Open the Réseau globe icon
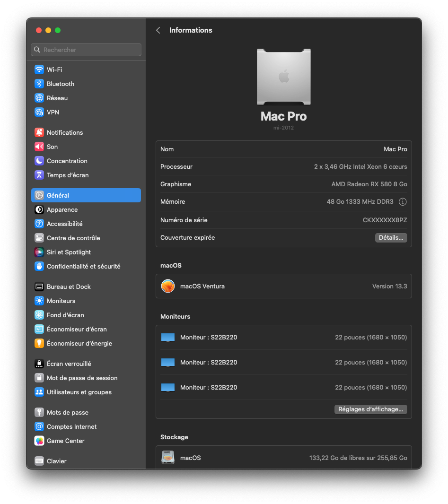448x504 pixels. (39, 98)
